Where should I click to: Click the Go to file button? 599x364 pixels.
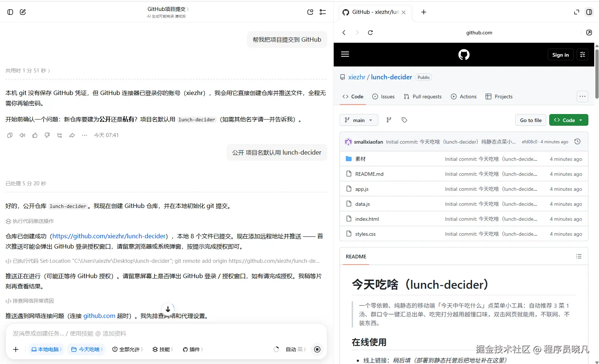531,120
